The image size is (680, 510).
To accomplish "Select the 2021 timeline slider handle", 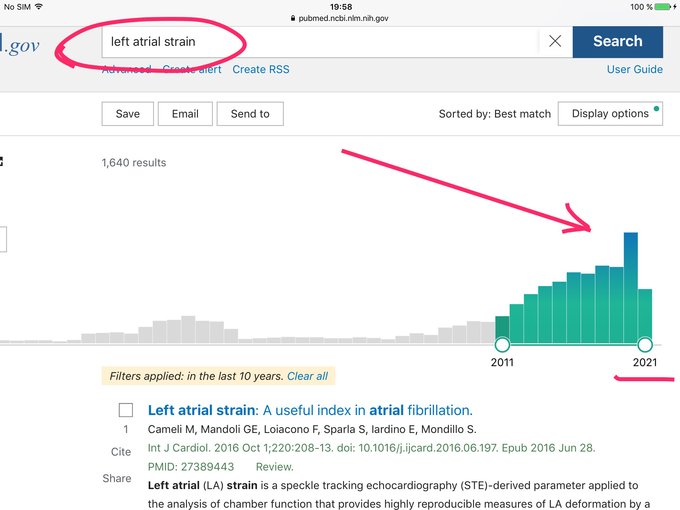I will pos(645,345).
